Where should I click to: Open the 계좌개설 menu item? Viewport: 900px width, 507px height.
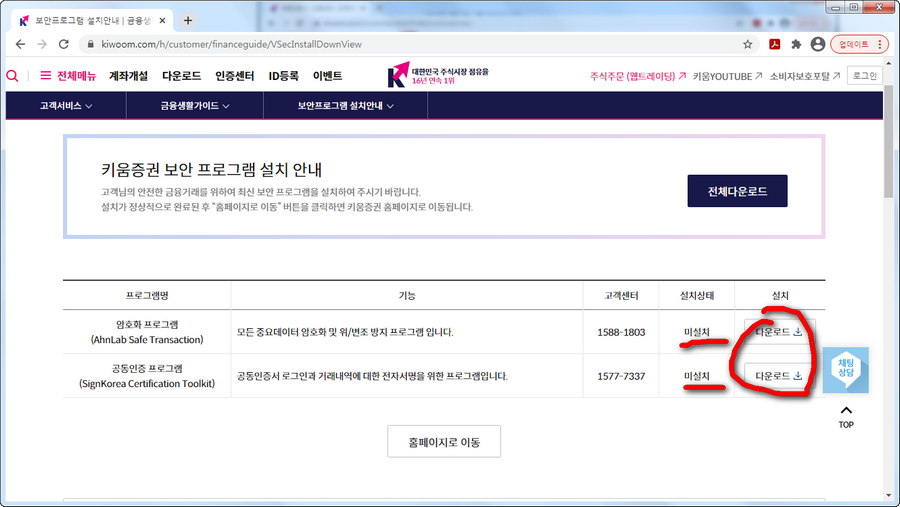[129, 76]
